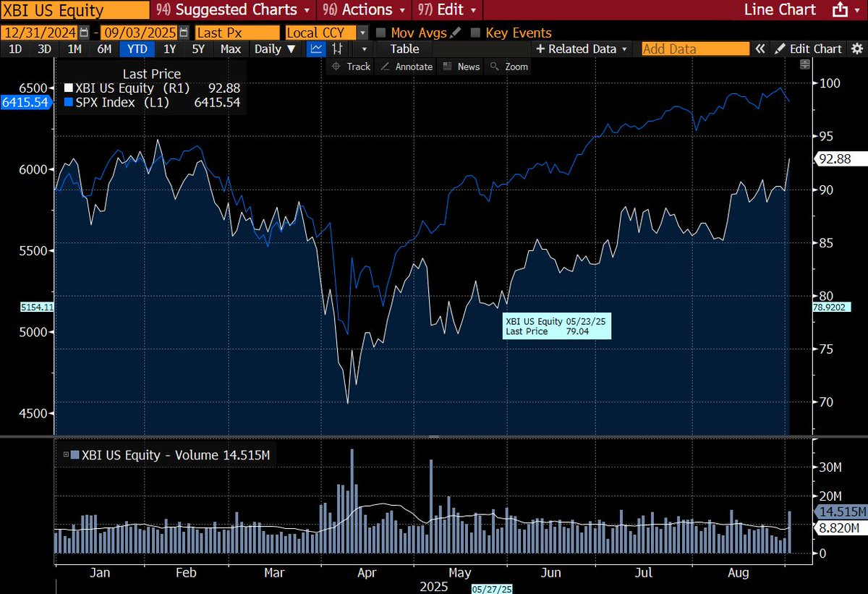Open the export/share icon next to Line Chart
Screen dimensions: 868x594
(x=841, y=10)
